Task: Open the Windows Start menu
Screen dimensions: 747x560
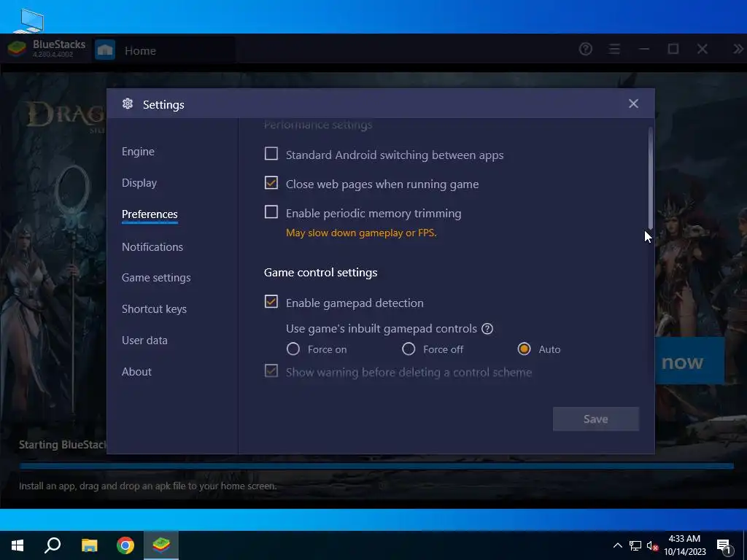Action: pyautogui.click(x=18, y=545)
